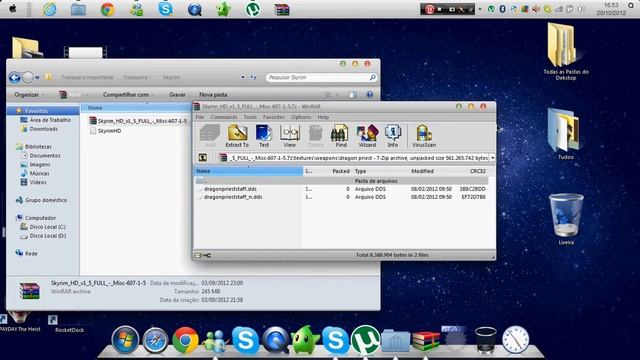Launch uTorrent from the dock
The height and width of the screenshot is (360, 640).
coord(365,340)
